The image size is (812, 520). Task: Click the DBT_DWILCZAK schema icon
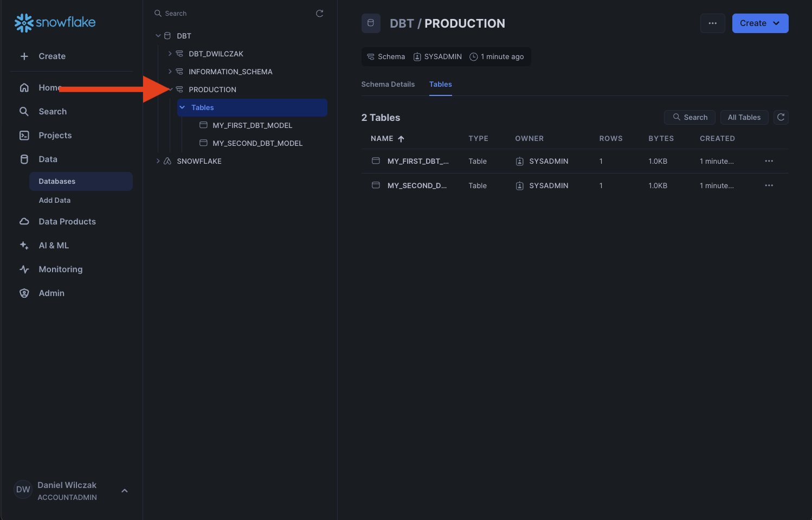(179, 54)
